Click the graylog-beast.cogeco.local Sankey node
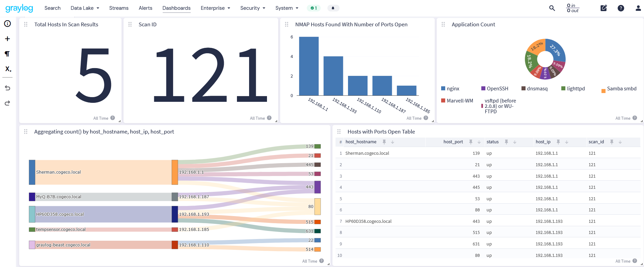Viewport: 644px width, 267px height. coord(32,245)
